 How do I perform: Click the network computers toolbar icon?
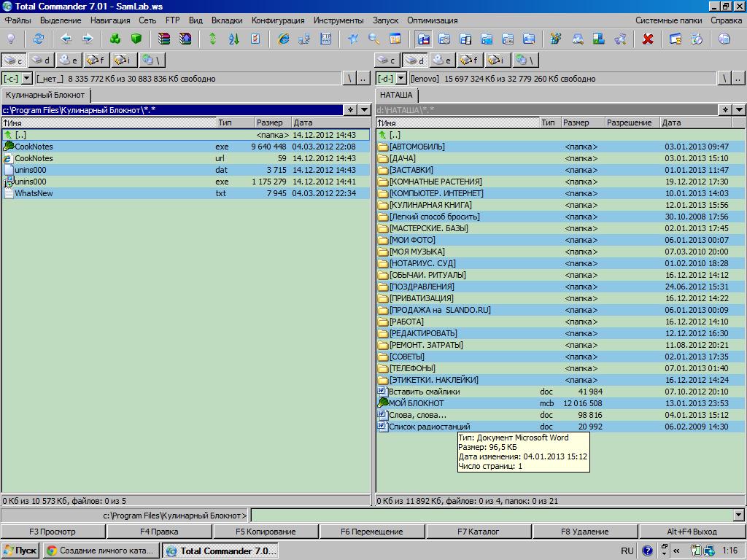pos(304,39)
